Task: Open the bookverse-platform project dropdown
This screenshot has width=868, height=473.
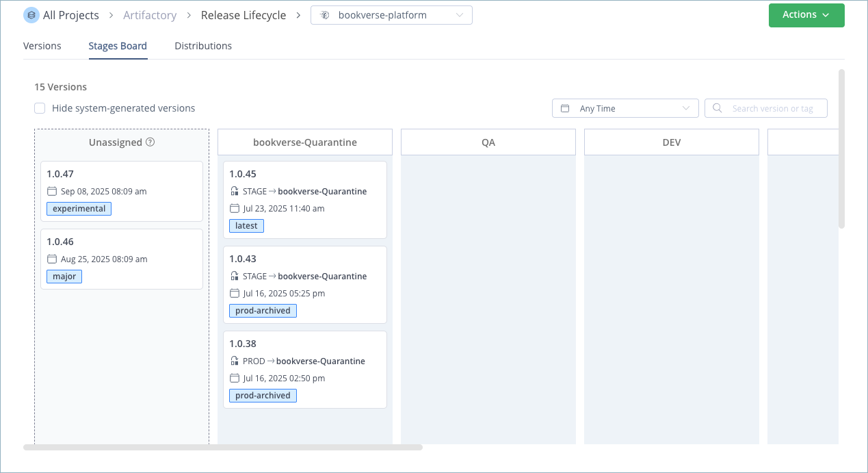Action: [391, 15]
